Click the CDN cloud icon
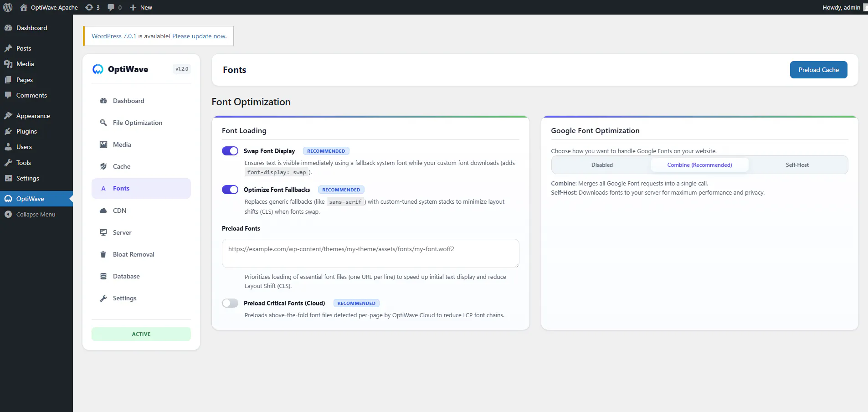 [x=103, y=211]
